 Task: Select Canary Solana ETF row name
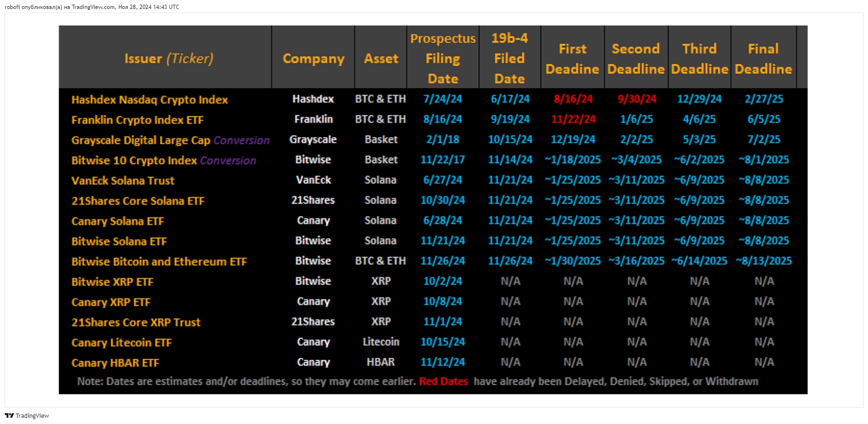[118, 221]
